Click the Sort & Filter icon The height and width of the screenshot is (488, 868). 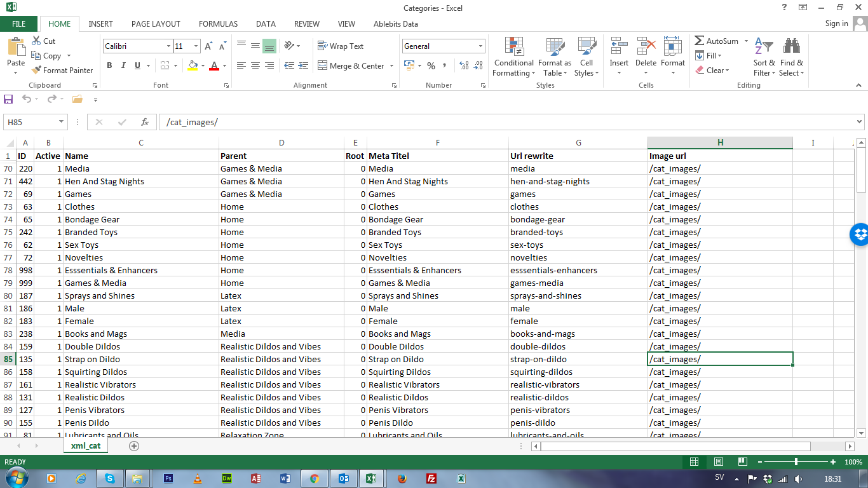point(763,47)
